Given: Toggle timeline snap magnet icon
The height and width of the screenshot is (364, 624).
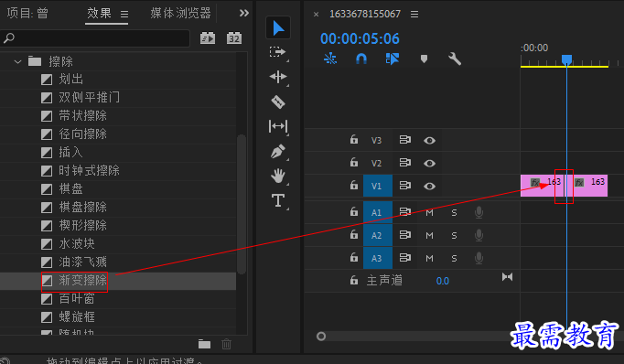Looking at the screenshot, I should 360,59.
